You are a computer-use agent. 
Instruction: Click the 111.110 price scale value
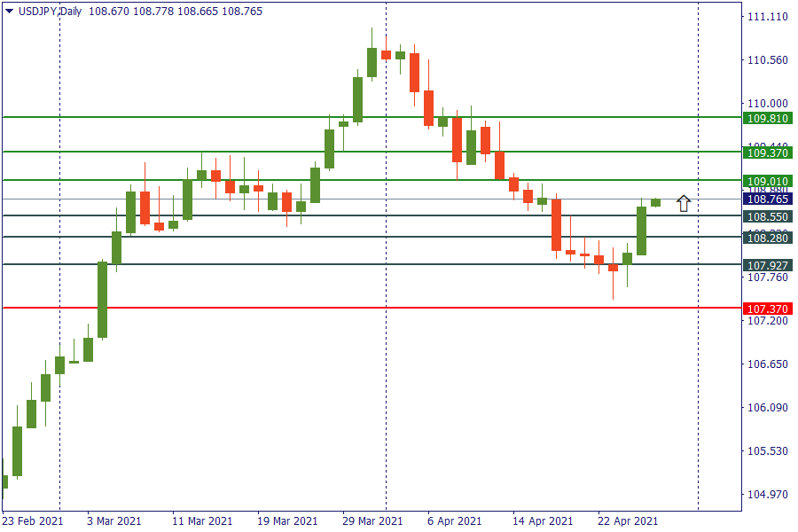point(768,17)
